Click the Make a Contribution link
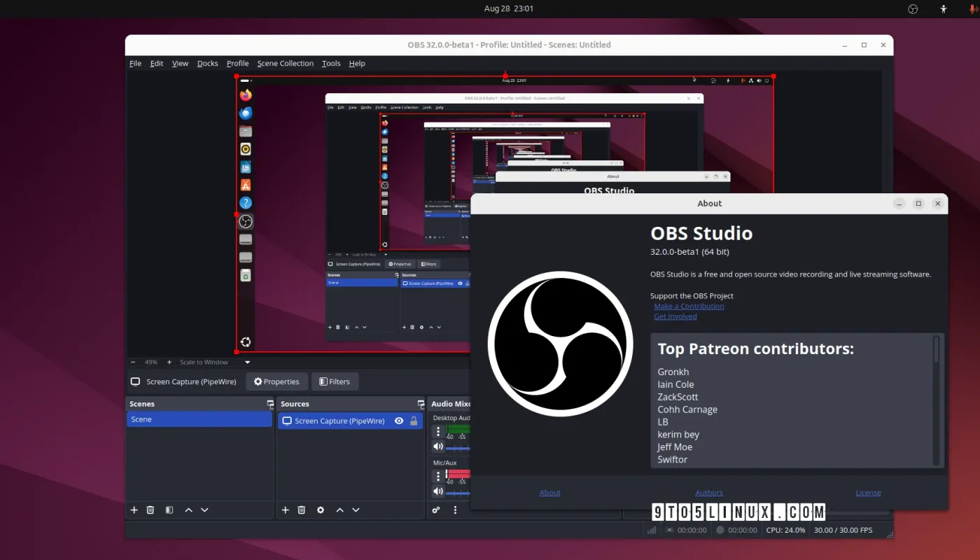Viewport: 980px width, 560px height. pyautogui.click(x=689, y=306)
